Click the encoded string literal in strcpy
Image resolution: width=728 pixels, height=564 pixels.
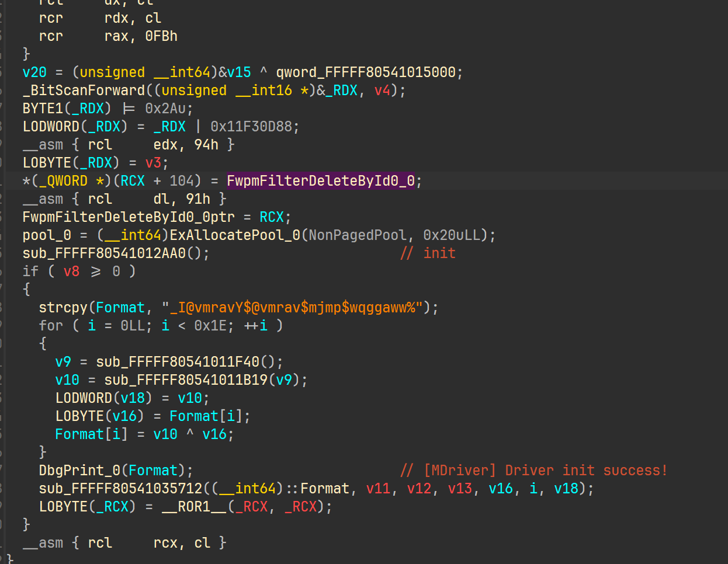pos(292,308)
